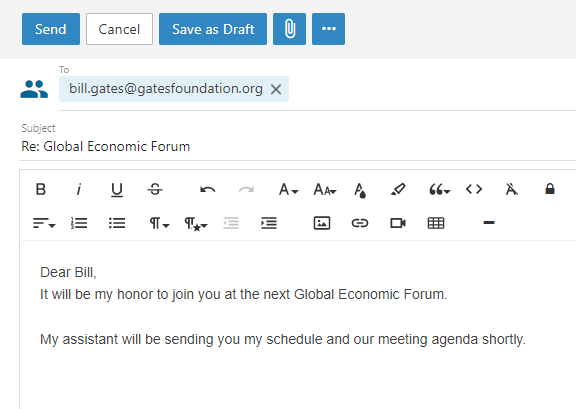
Task: Insert a table into the message
Action: [436, 223]
